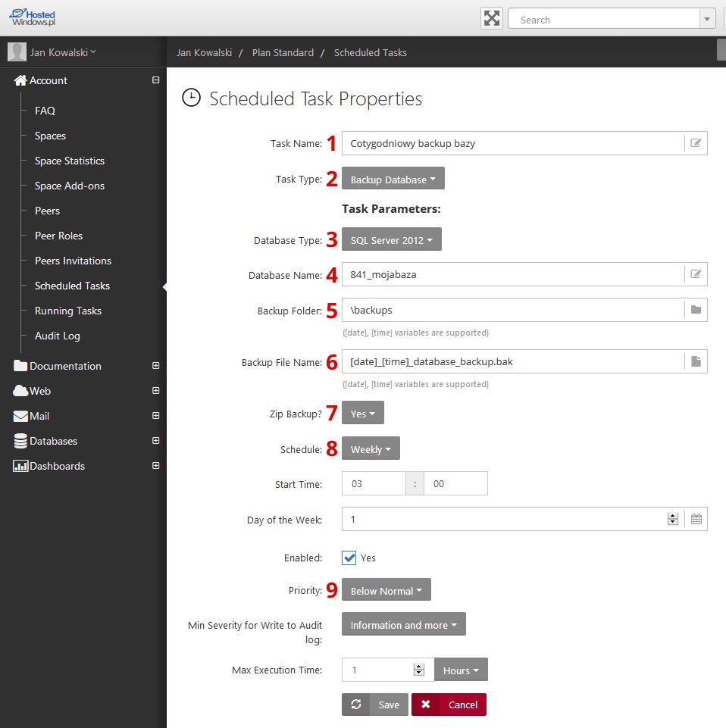Expand the Mail section
This screenshot has height=728, width=726.
155,416
